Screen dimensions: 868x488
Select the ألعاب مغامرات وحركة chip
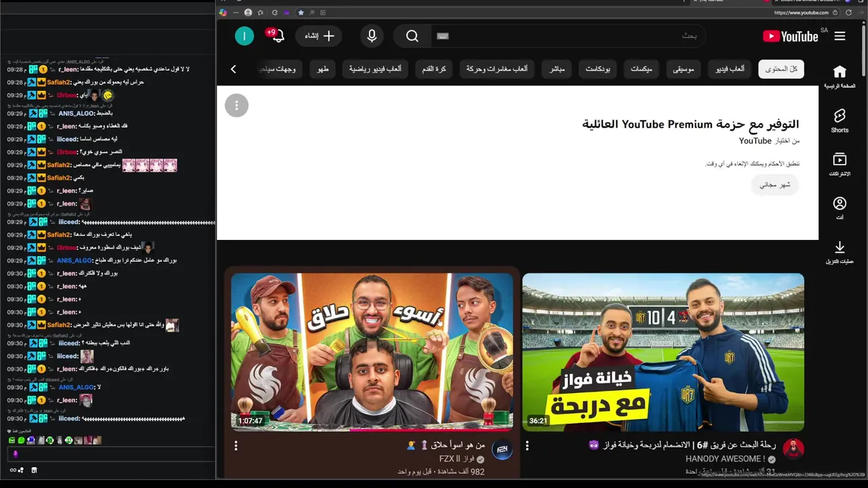click(497, 69)
